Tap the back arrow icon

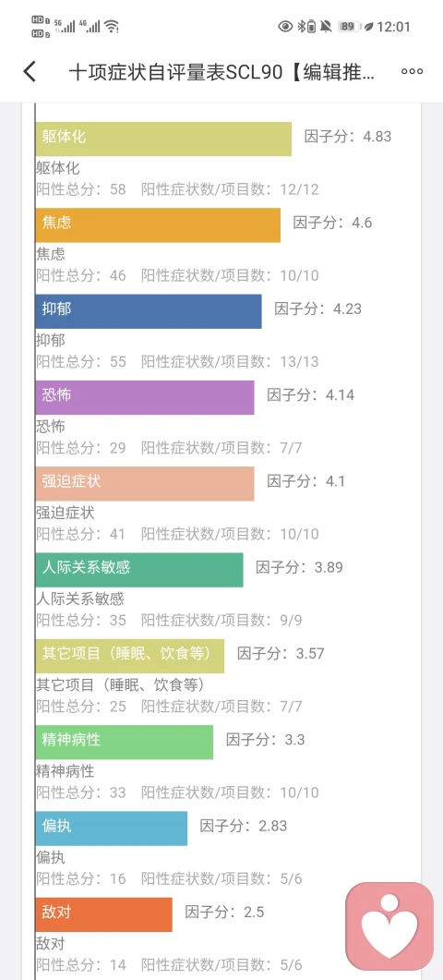pyautogui.click(x=30, y=72)
